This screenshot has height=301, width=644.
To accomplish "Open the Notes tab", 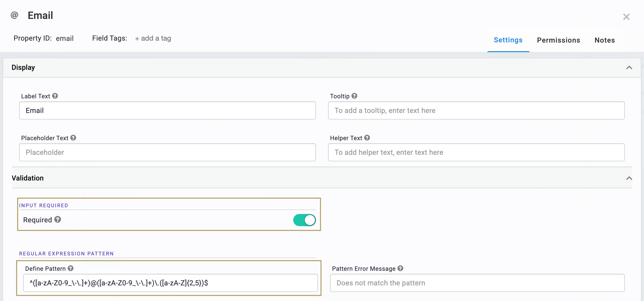I will coord(604,40).
